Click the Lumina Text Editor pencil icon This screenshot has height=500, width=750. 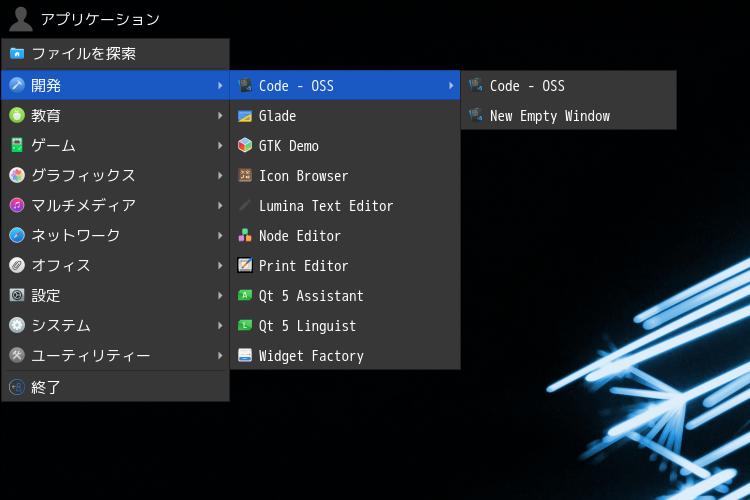tap(245, 205)
